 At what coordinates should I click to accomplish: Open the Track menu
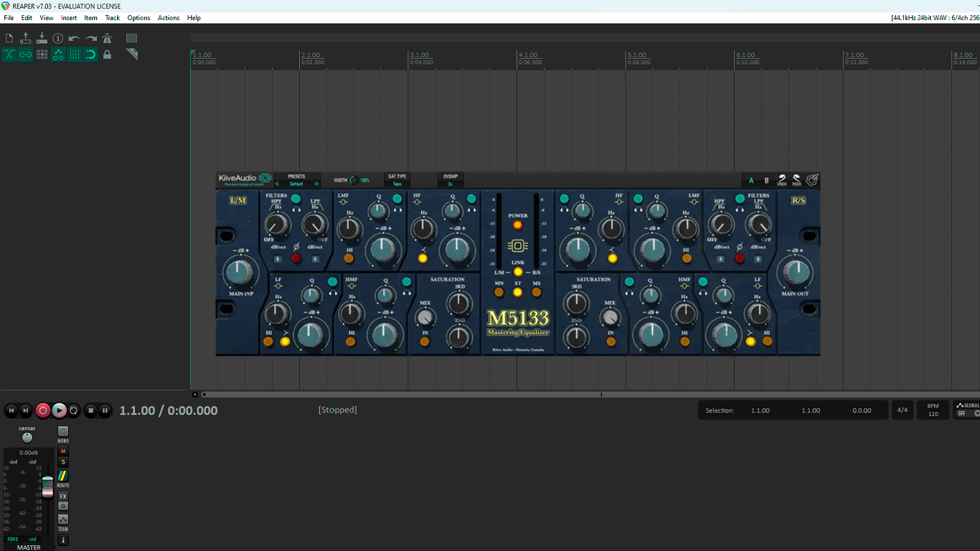pyautogui.click(x=113, y=18)
